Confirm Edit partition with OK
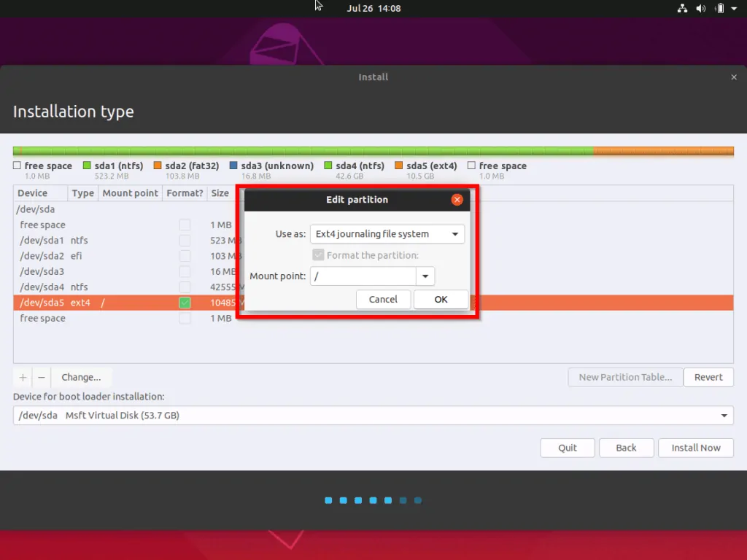This screenshot has width=747, height=560. (x=441, y=300)
